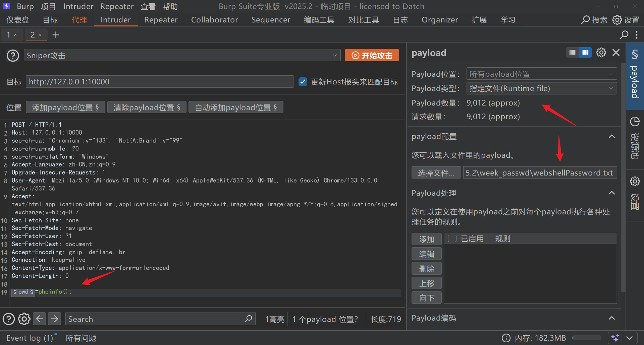Go to previous search match arrow
Screen dimensions: 644x345
(40, 319)
